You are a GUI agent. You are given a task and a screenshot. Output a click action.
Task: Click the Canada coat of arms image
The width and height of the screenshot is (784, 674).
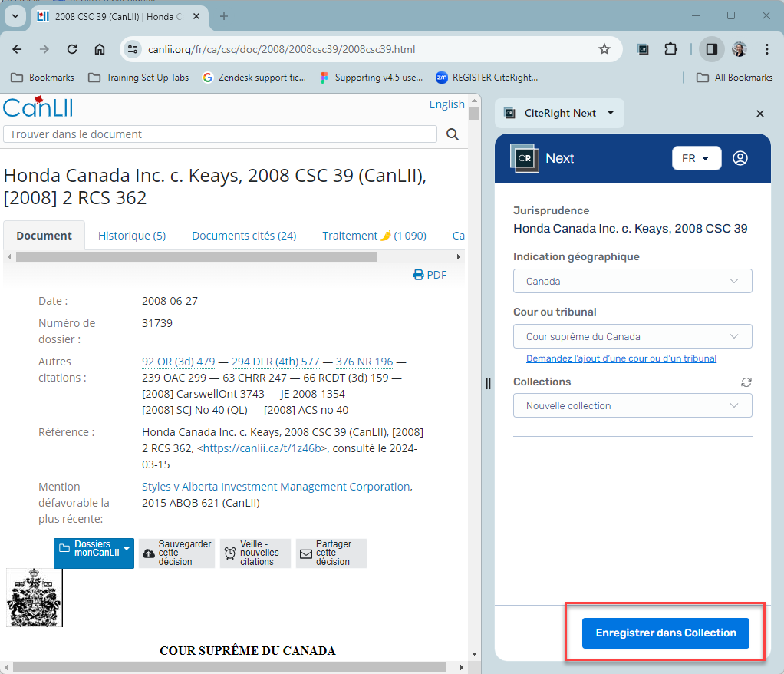34,597
